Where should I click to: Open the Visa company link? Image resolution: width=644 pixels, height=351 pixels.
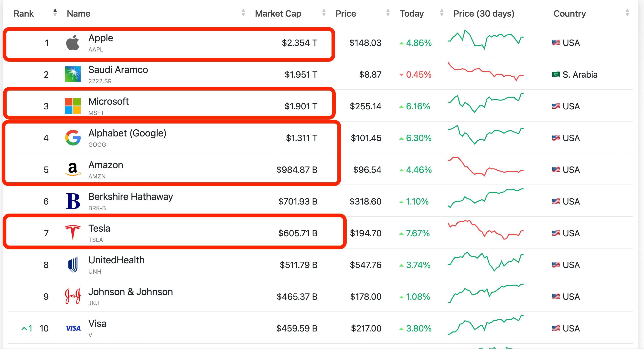[x=97, y=323]
